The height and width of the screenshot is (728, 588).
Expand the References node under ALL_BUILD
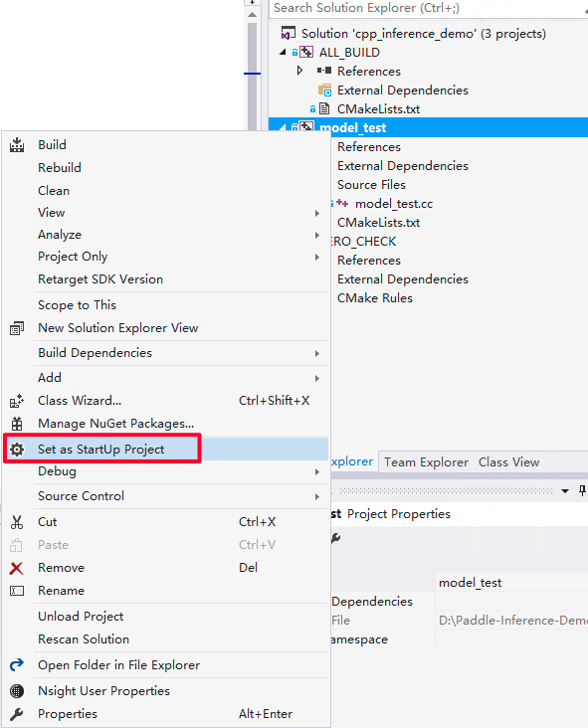point(300,71)
